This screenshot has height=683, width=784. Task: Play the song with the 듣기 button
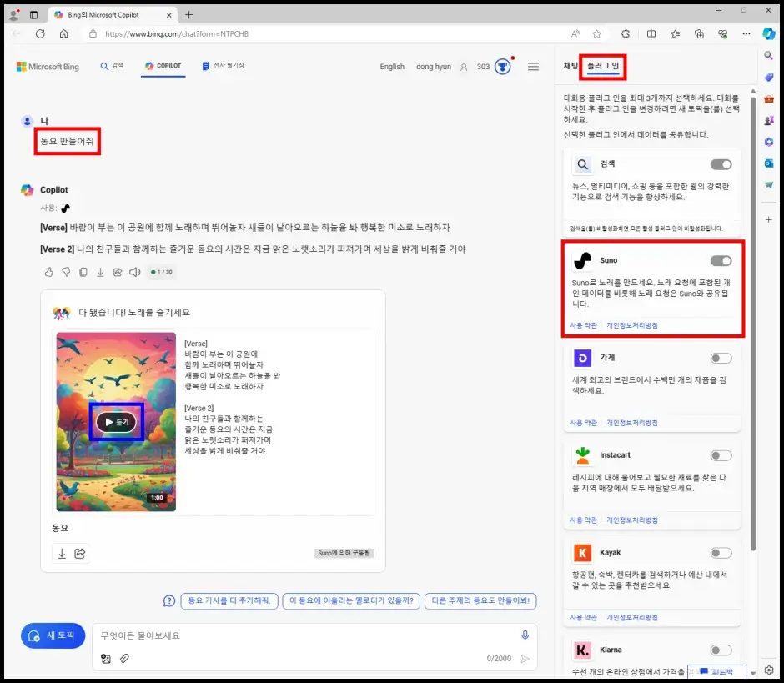(116, 423)
